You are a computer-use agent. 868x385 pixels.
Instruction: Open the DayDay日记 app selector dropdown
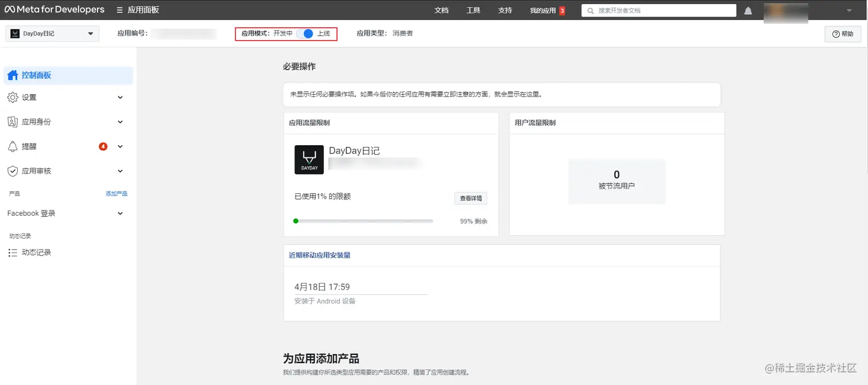52,34
